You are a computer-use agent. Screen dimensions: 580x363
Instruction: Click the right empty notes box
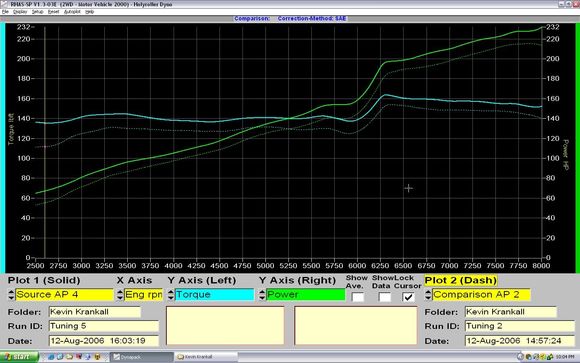coord(356,326)
